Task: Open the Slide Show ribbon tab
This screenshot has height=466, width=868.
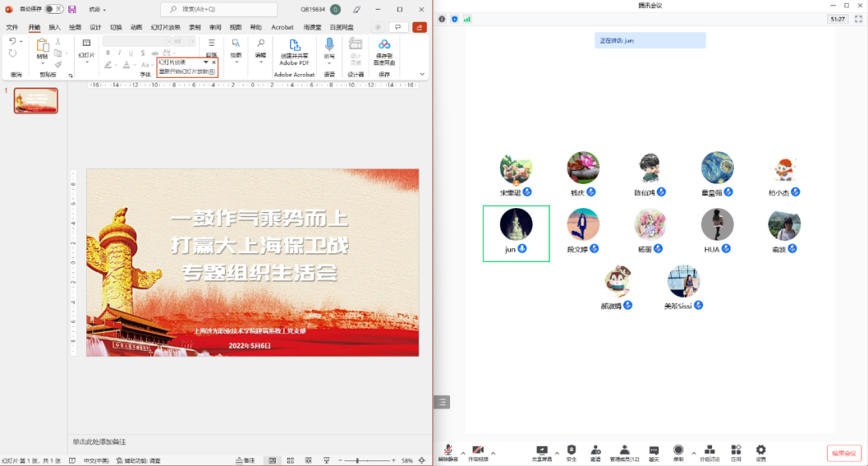Action: (166, 27)
